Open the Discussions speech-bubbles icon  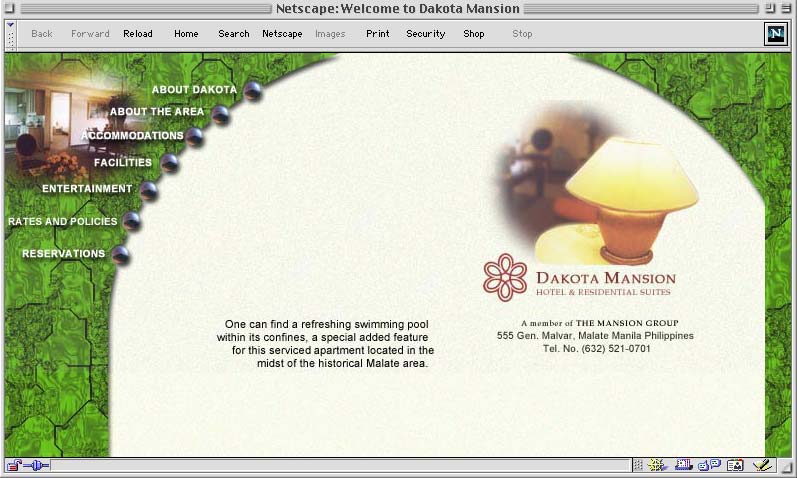[709, 465]
